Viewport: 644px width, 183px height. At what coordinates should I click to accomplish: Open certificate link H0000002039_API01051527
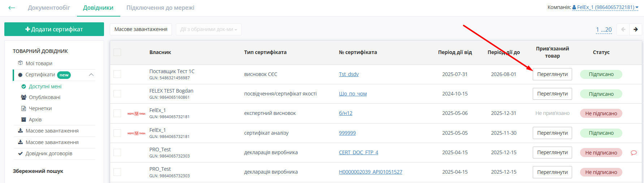(x=371, y=172)
